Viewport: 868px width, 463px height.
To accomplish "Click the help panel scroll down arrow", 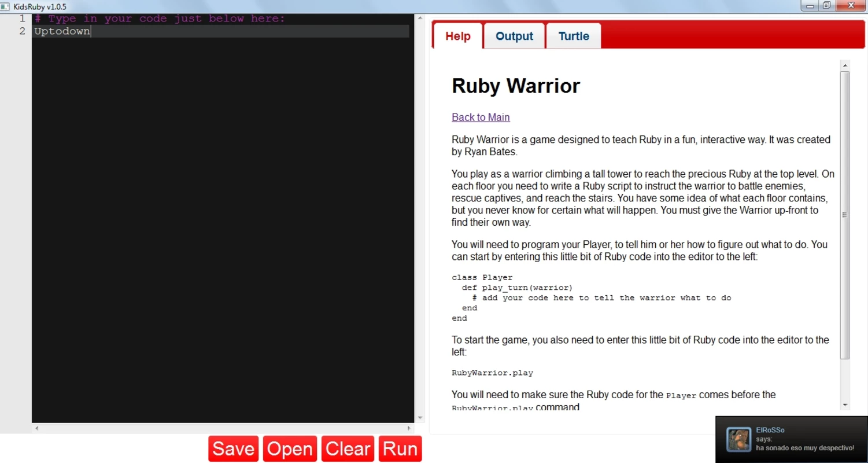I will coord(845,405).
